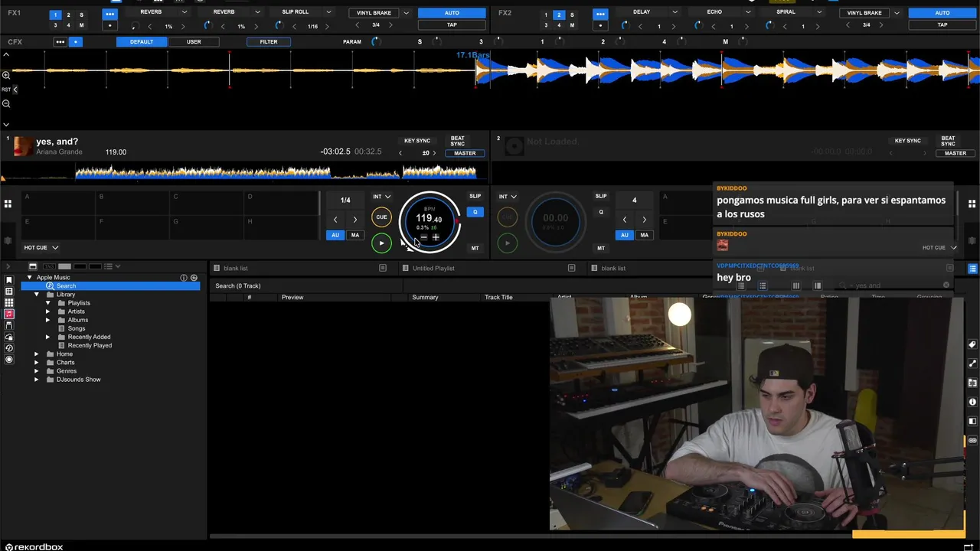The width and height of the screenshot is (980, 551).
Task: Collapse the Library tree node
Action: 36,295
